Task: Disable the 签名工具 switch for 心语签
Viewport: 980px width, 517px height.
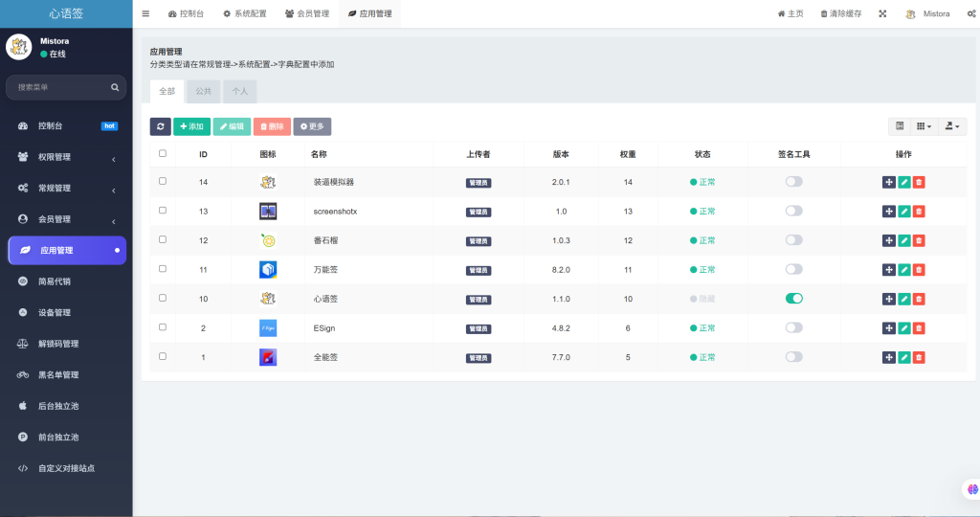Action: (793, 298)
